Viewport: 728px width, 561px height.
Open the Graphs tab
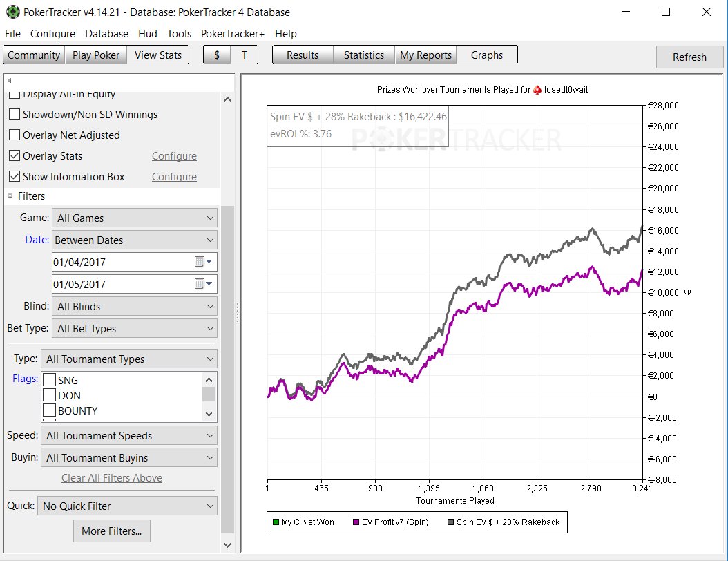(486, 55)
